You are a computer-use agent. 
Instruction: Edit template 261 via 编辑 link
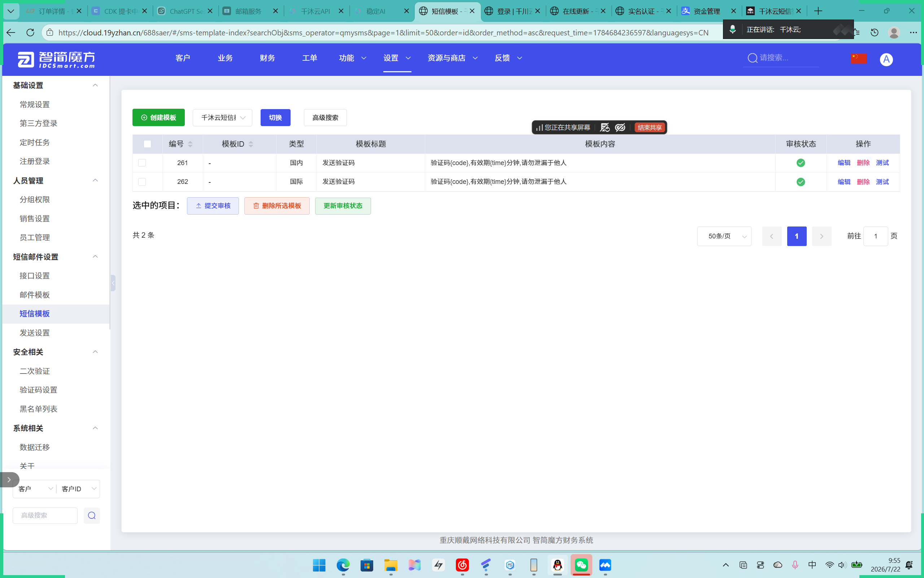pyautogui.click(x=844, y=163)
